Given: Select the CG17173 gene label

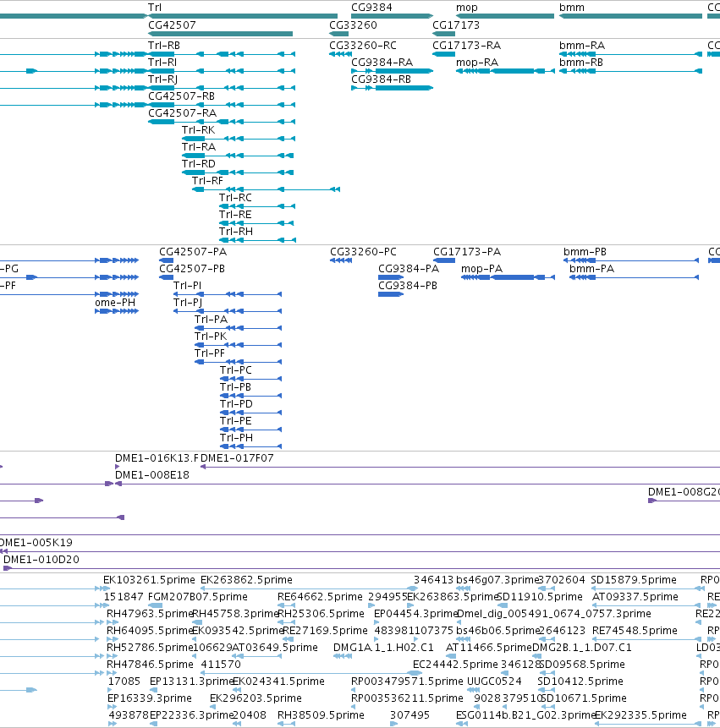Looking at the screenshot, I should tap(456, 25).
